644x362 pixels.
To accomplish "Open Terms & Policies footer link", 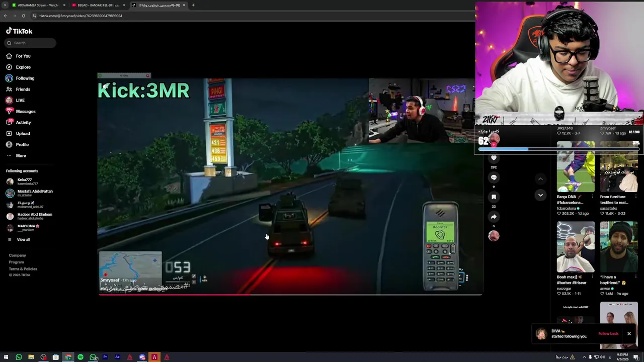I will [x=23, y=268].
